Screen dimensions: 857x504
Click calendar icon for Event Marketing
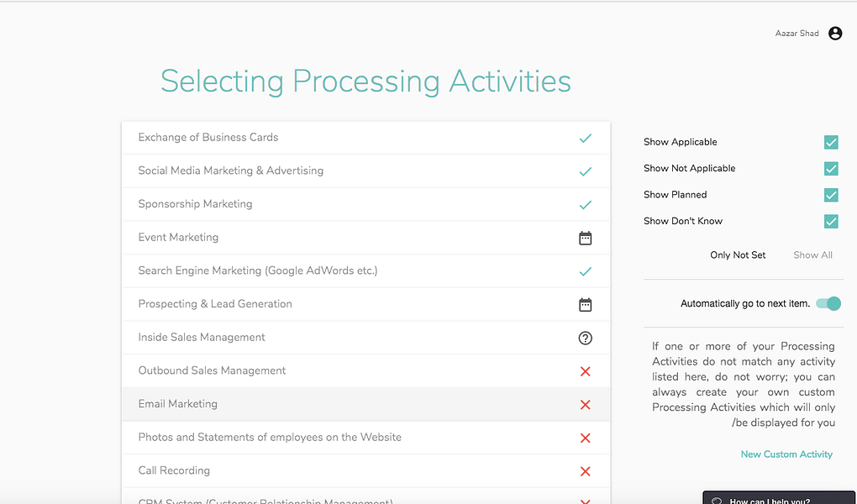point(586,238)
